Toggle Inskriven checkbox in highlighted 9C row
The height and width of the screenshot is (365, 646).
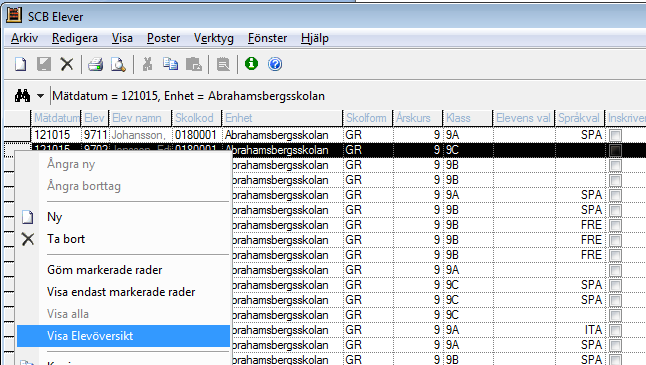[x=616, y=150]
